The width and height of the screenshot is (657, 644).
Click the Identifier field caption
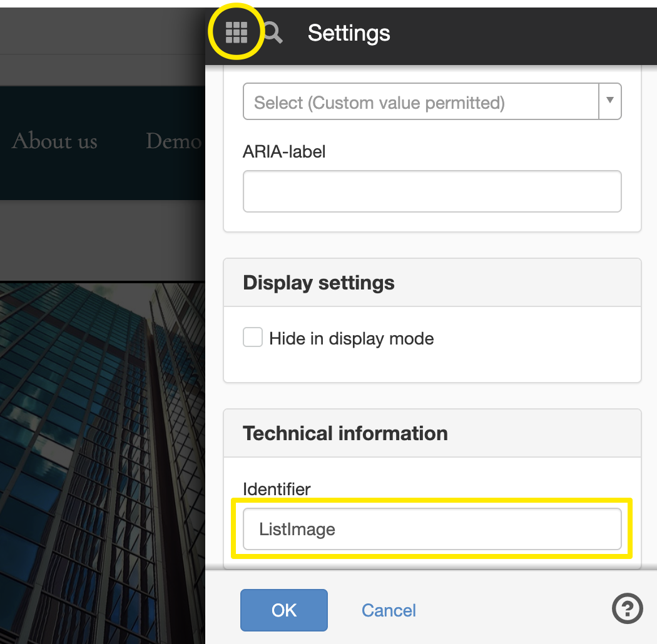click(x=276, y=489)
